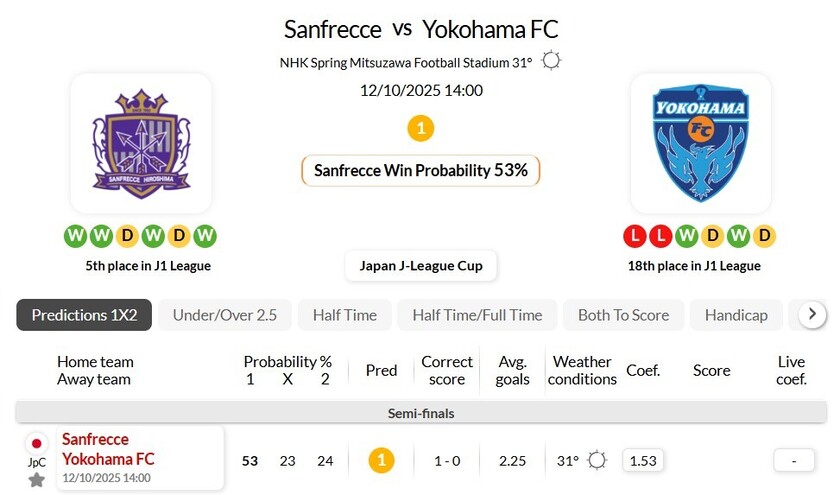
Task: Favorite the match with the star icon
Action: click(37, 480)
